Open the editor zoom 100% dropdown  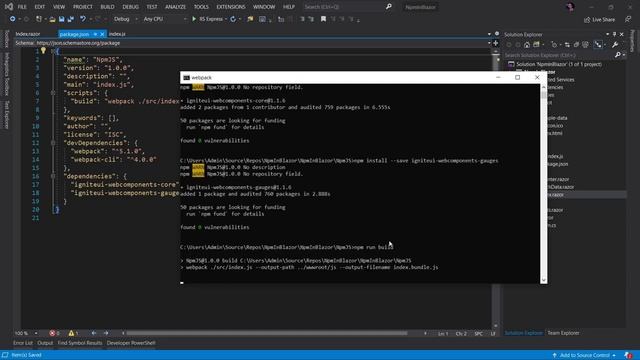pos(36,333)
